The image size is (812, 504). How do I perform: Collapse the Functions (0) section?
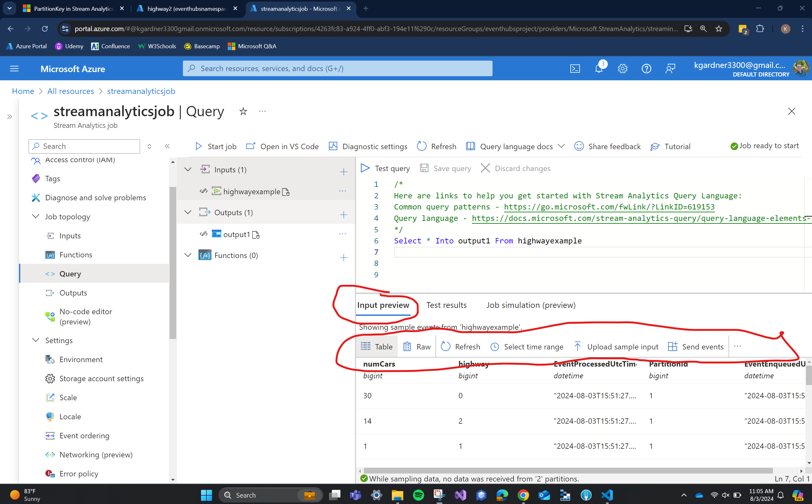188,255
